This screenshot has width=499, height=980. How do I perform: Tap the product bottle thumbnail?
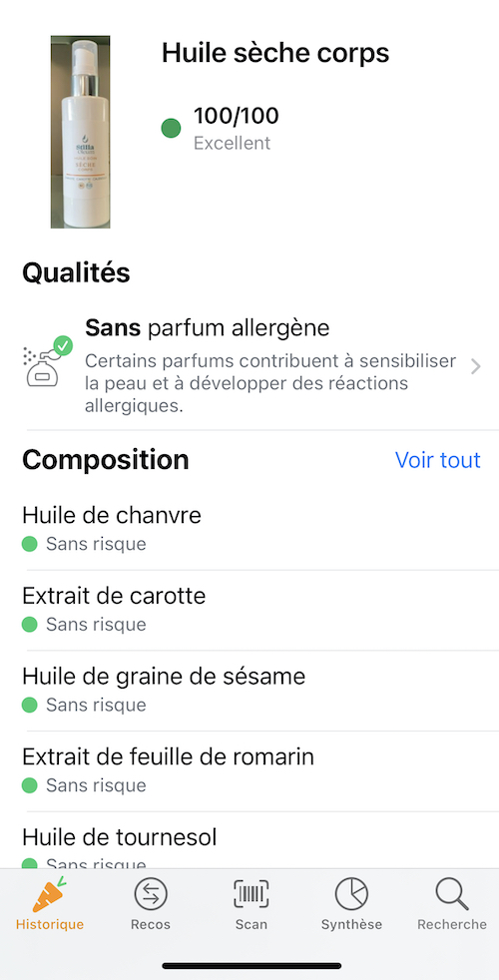[x=81, y=132]
